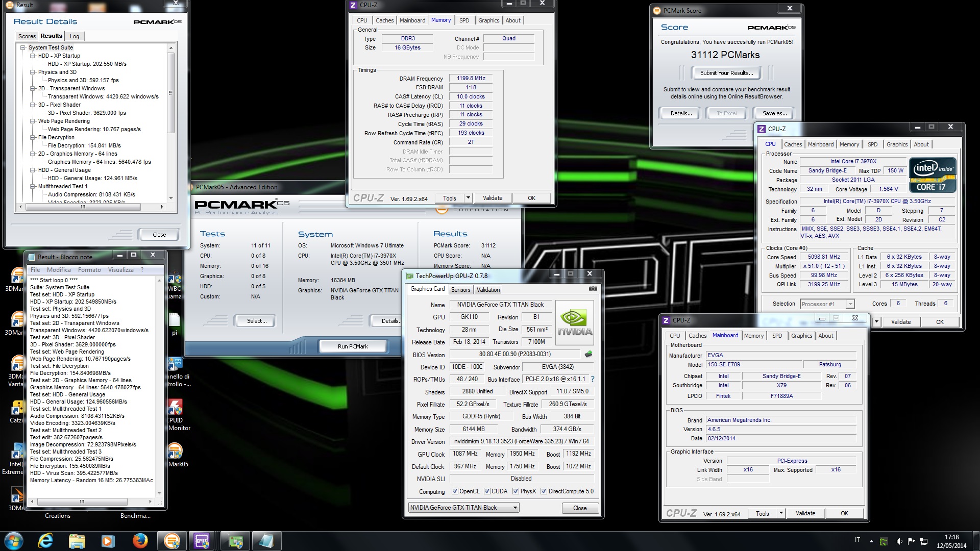Click the Bus Interface question mark icon

click(x=592, y=379)
